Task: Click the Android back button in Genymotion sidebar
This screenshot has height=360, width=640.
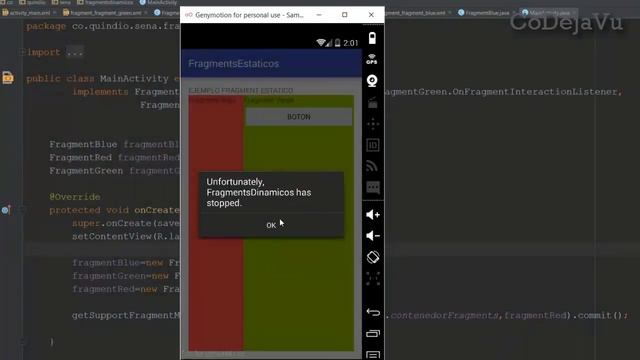Action: (373, 312)
